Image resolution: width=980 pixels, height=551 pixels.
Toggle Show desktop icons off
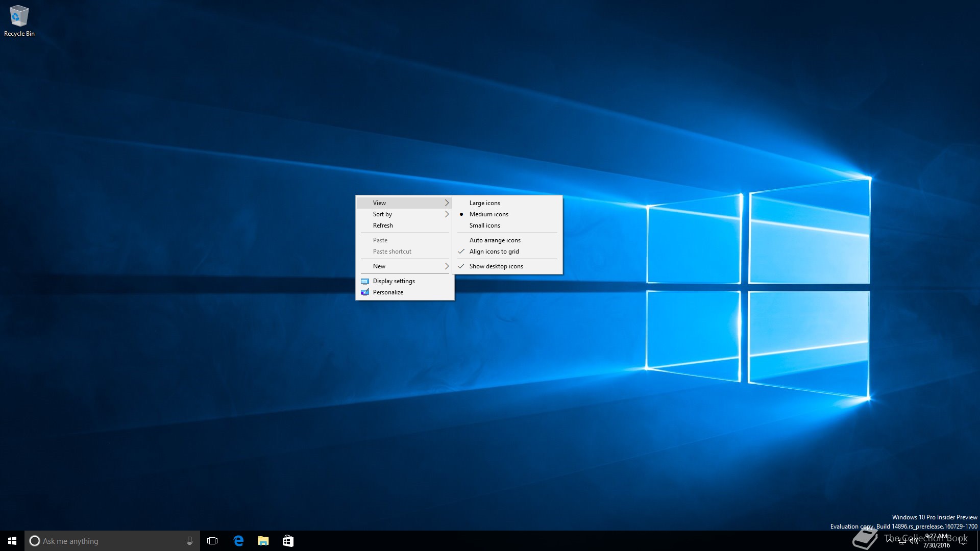[496, 266]
